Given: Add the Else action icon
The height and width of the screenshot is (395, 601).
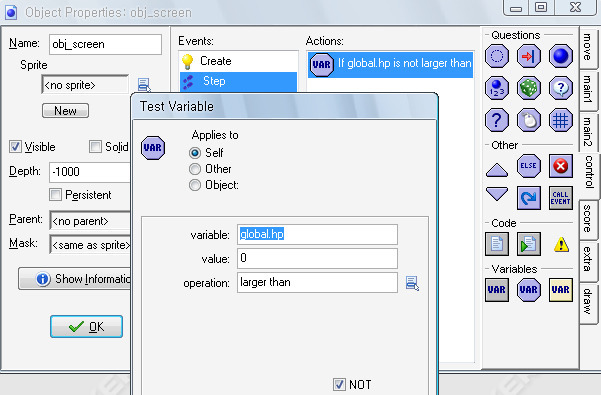Looking at the screenshot, I should point(529,166).
